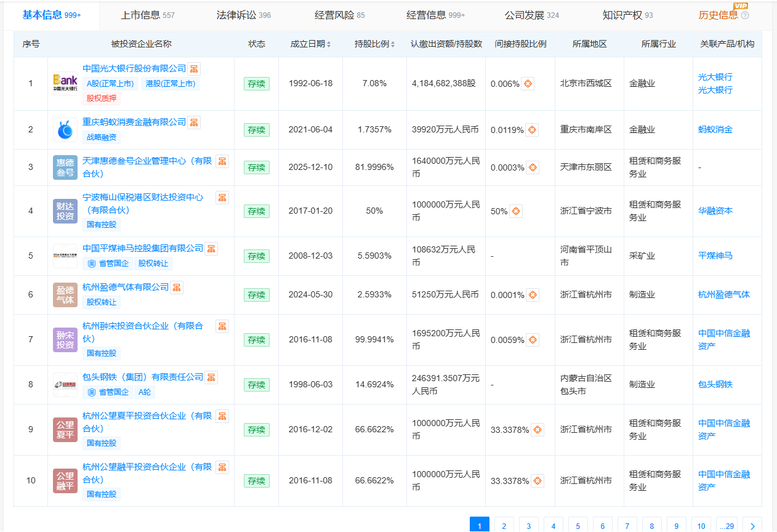Go to pagination page 2
This screenshot has height=532, width=777.
pos(504,526)
